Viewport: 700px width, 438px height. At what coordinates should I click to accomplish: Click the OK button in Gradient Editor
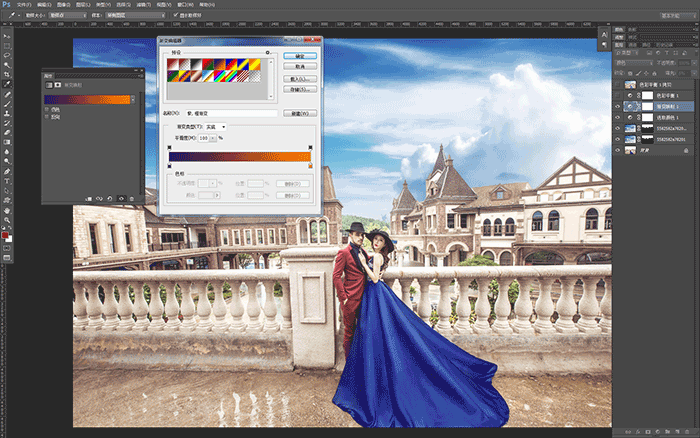[300, 56]
